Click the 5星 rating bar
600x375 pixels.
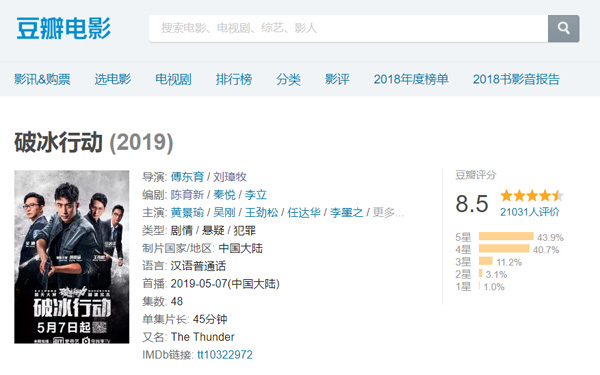click(x=506, y=236)
